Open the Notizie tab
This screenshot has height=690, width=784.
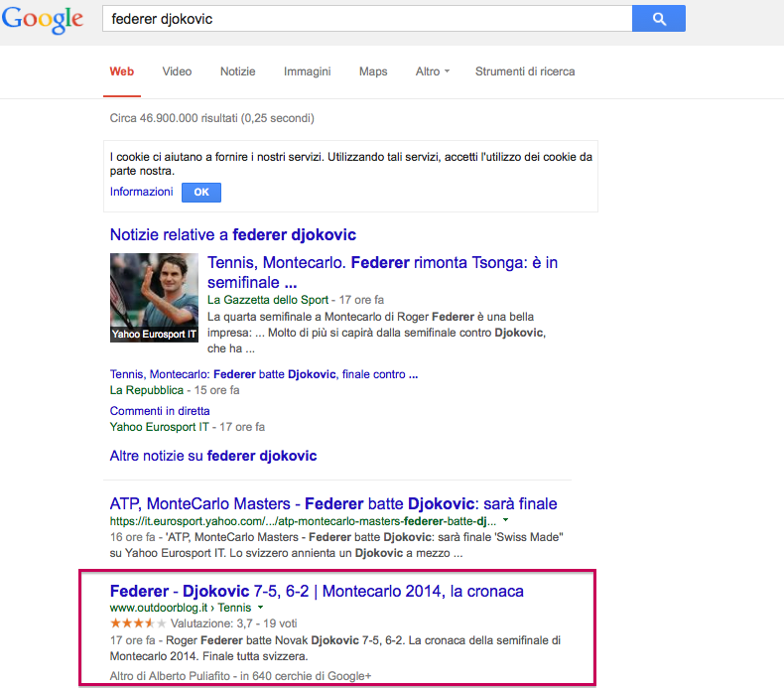[x=237, y=71]
